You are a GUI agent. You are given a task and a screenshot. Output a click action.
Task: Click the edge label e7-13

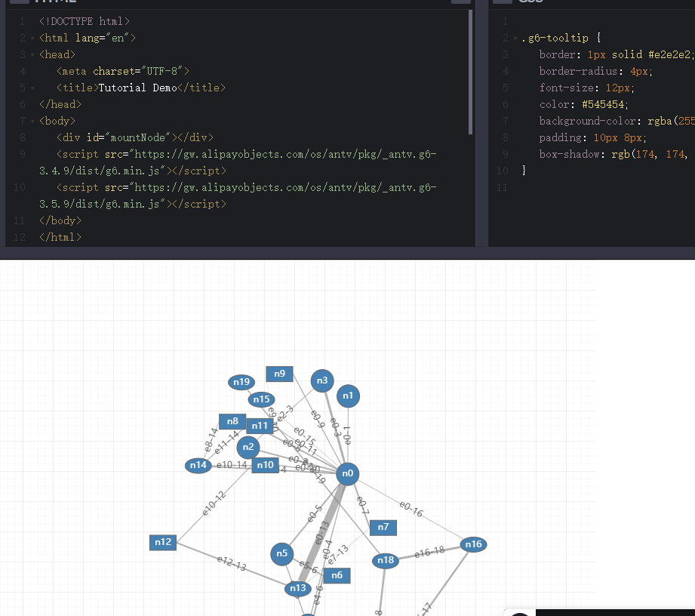point(338,555)
